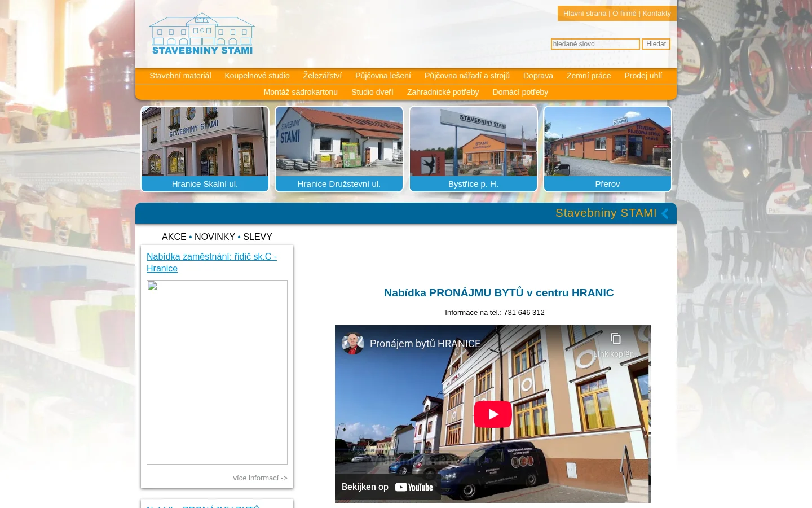812x508 pixels.
Task: Click the job offer's broken image
Action: [x=217, y=372]
